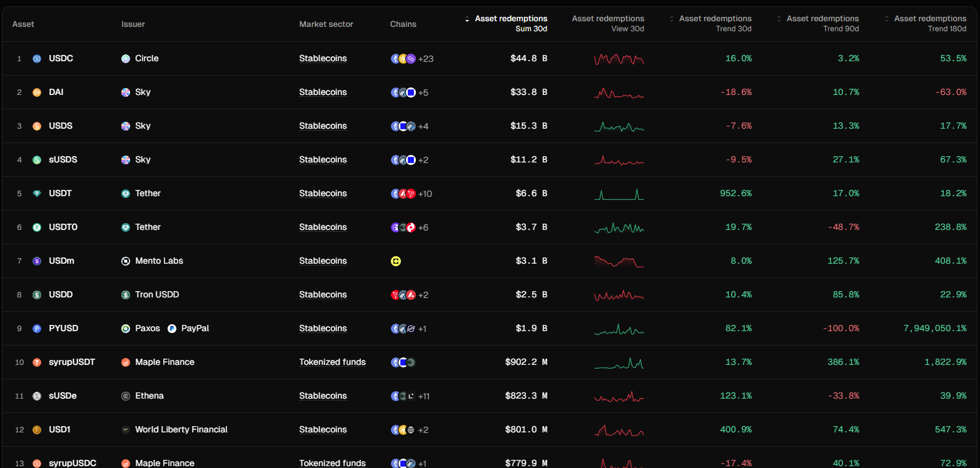Click the PayPal logo icon

(x=172, y=329)
